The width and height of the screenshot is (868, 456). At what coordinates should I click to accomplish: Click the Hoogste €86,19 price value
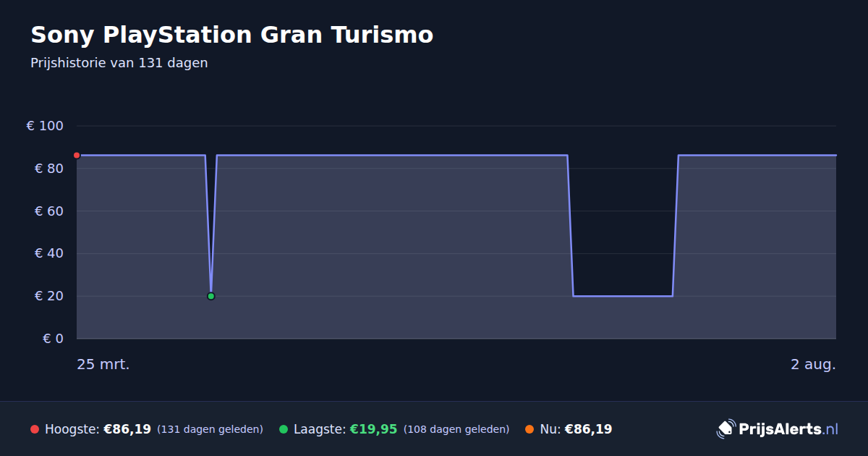coord(127,429)
